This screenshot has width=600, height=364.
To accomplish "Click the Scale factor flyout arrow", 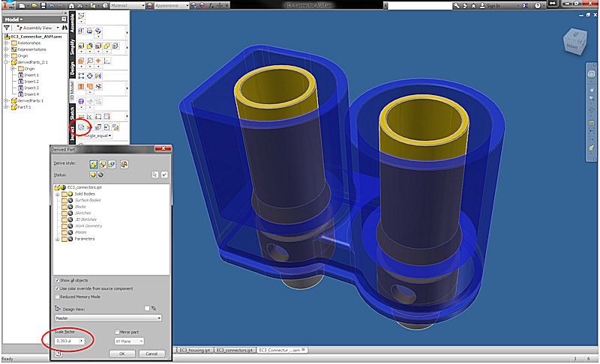I will 82,341.
